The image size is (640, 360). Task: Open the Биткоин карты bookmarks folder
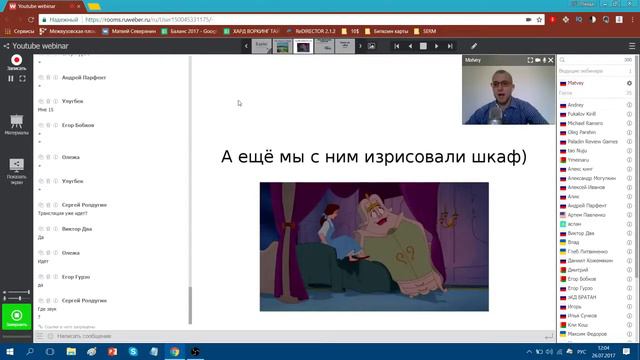pyautogui.click(x=387, y=31)
